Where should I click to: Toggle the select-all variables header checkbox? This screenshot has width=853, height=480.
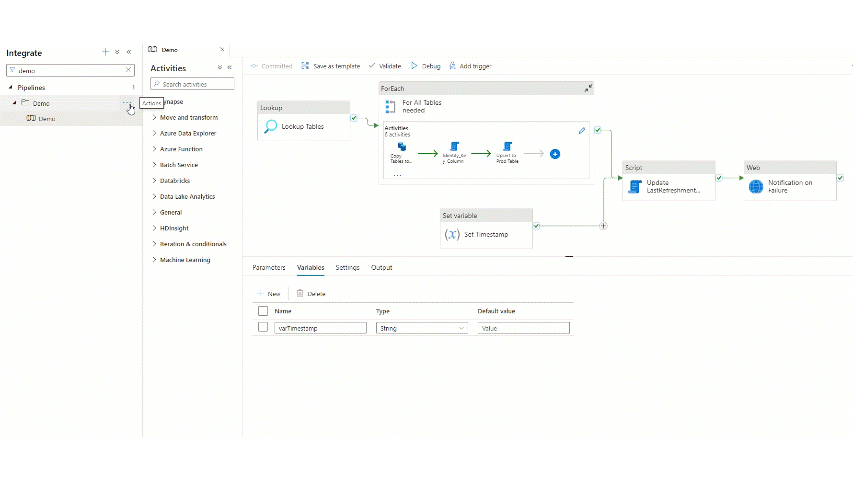[x=263, y=311]
